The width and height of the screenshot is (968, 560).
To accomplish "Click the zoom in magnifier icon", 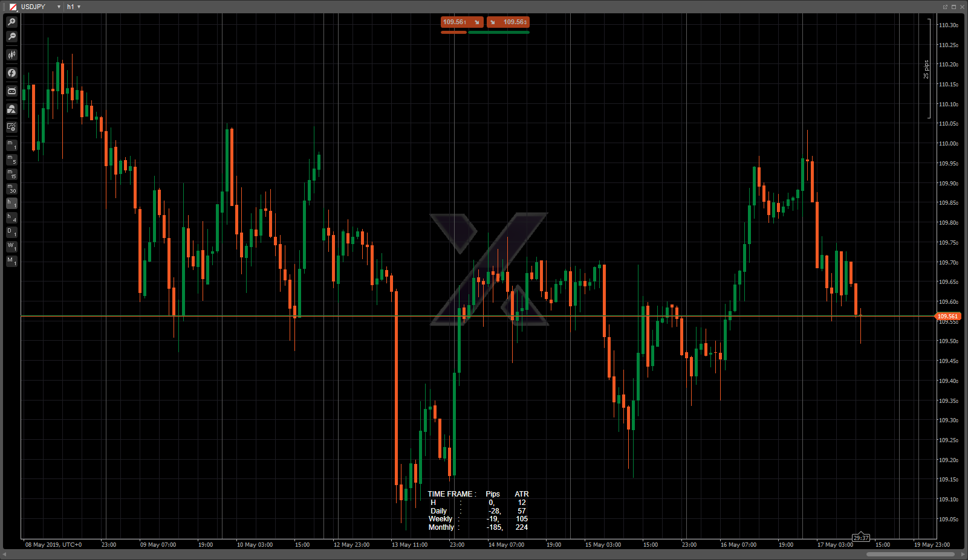I will tap(11, 22).
